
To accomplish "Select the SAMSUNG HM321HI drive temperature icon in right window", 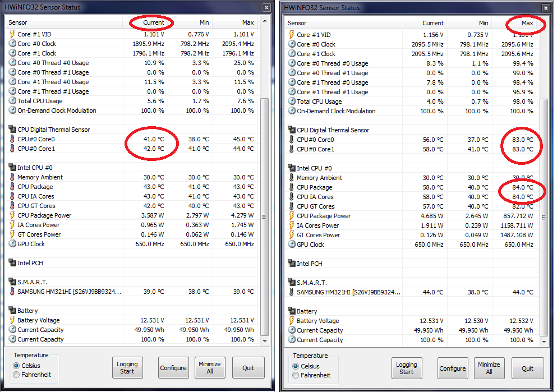I will [292, 292].
